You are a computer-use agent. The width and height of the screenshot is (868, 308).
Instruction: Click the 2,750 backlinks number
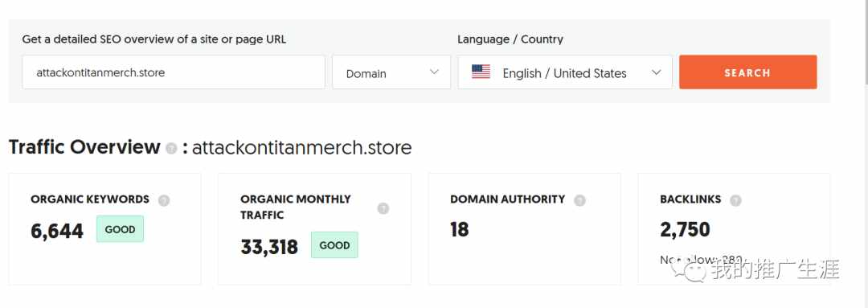pyautogui.click(x=685, y=230)
